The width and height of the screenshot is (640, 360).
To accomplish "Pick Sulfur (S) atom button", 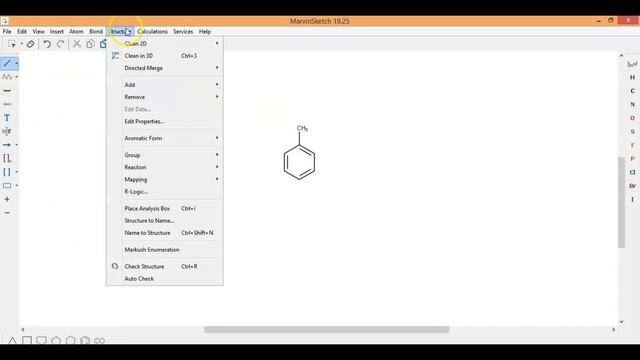I will (x=632, y=131).
